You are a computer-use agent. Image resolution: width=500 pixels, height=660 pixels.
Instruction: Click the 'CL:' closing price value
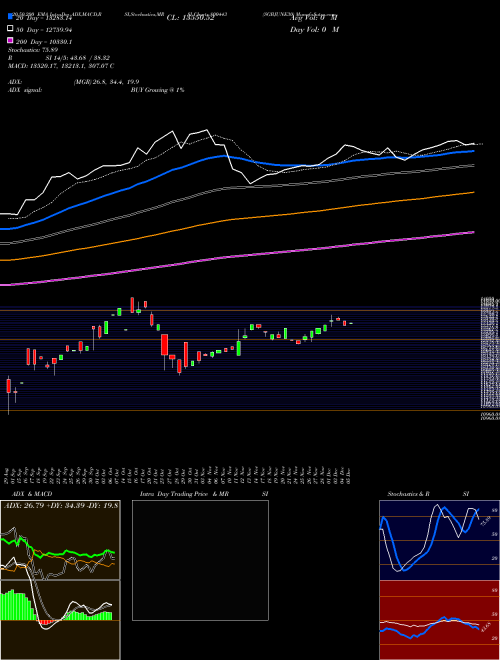(x=190, y=18)
